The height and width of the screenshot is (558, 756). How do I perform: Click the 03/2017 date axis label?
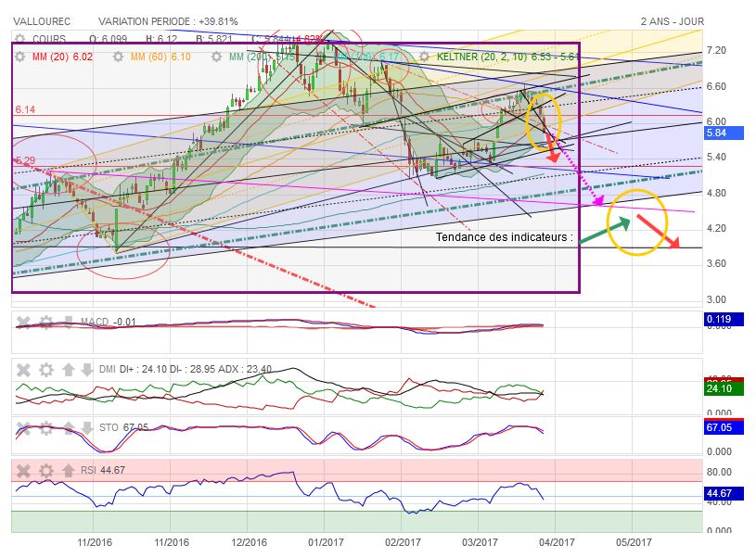pos(480,542)
